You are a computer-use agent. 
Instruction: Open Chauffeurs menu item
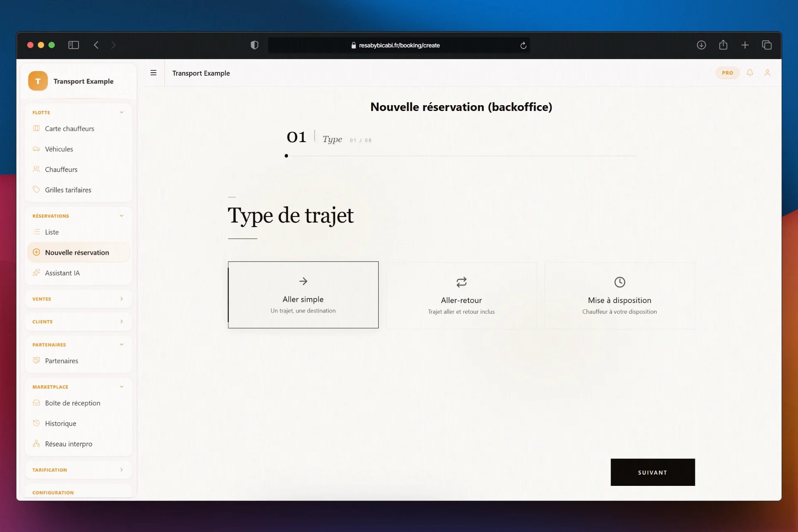pos(79,169)
